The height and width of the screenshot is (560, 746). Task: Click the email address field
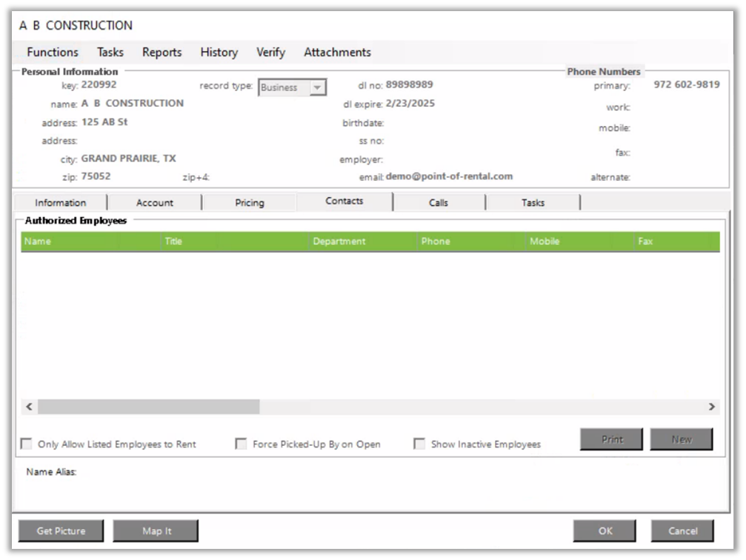click(449, 177)
